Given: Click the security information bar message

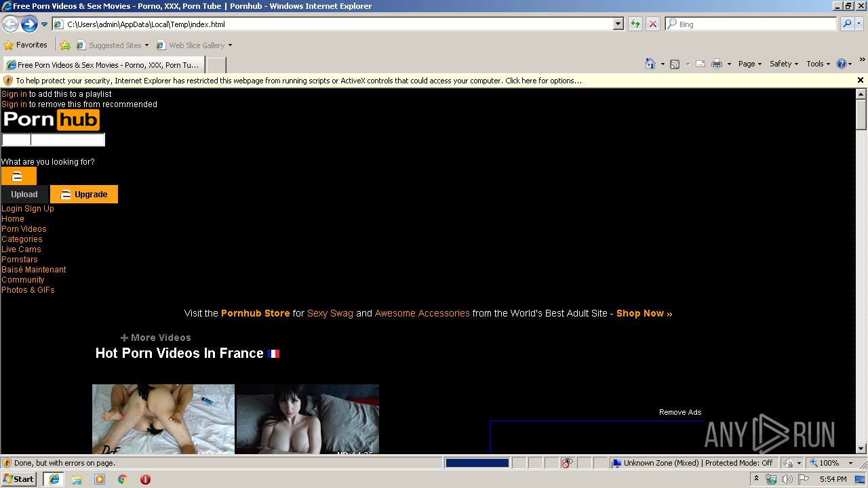Looking at the screenshot, I should tap(298, 81).
